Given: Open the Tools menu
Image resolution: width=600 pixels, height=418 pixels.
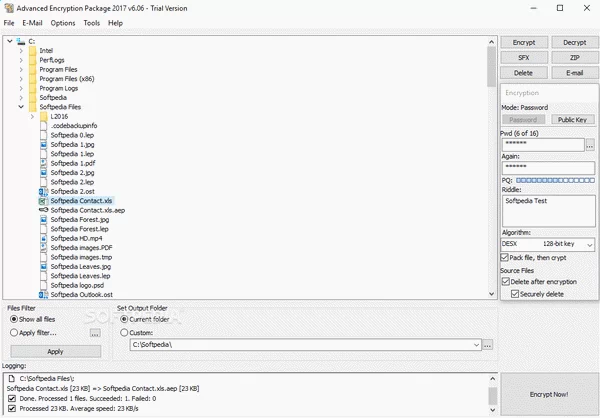Looking at the screenshot, I should coord(91,22).
